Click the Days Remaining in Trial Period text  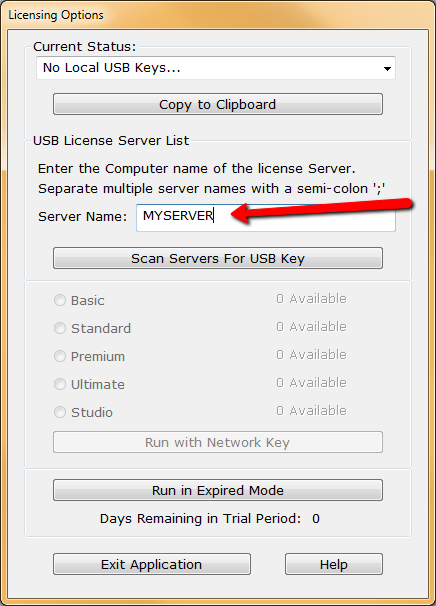[200, 519]
